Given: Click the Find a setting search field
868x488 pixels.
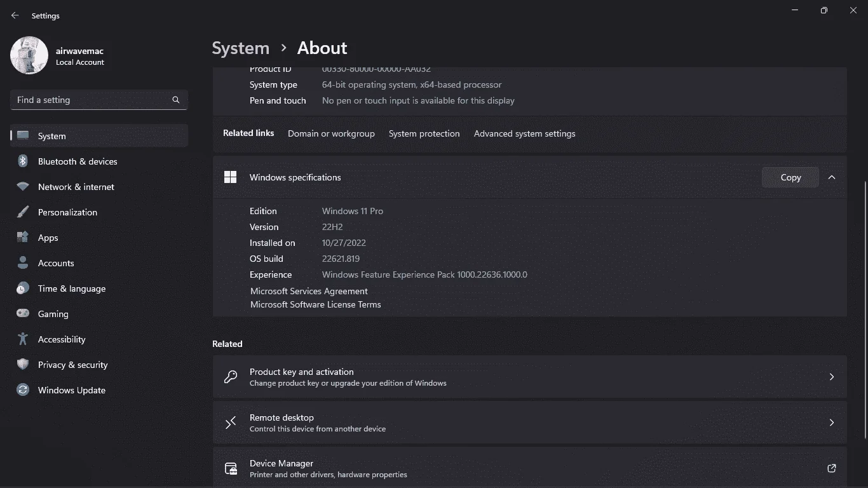Looking at the screenshot, I should 99,100.
